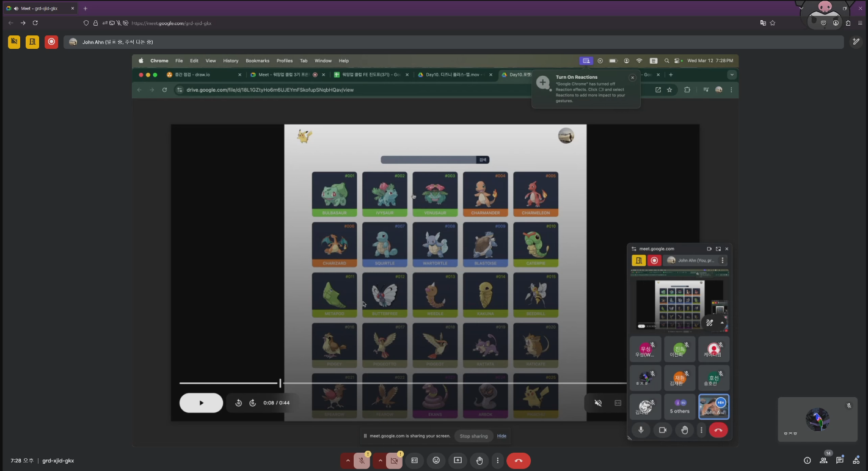Click the Squirtle card in the video
The image size is (868, 471).
(385, 244)
